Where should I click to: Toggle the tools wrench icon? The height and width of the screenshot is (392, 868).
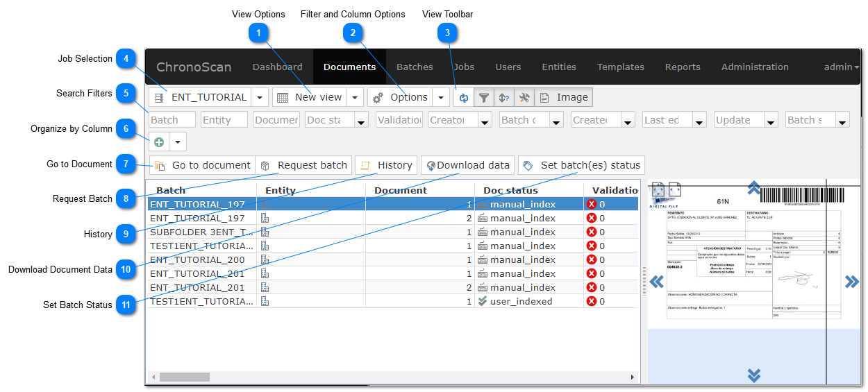click(524, 97)
